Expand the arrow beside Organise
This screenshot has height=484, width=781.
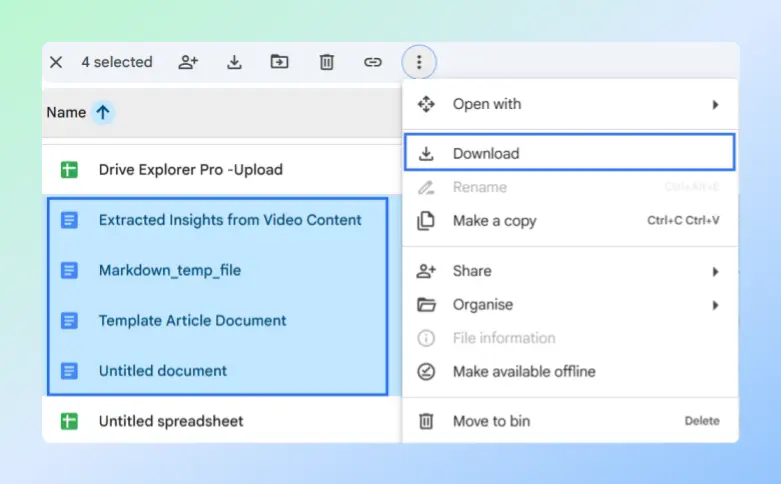(x=715, y=305)
